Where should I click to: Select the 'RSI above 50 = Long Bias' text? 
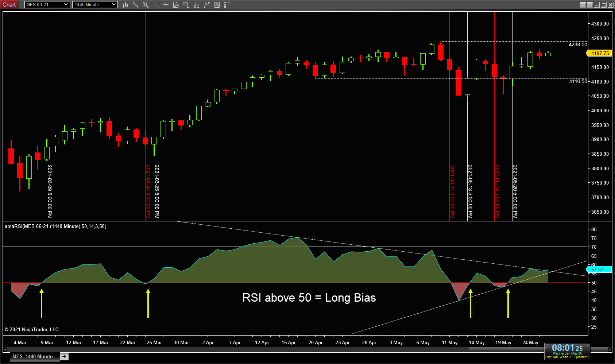[x=309, y=298]
